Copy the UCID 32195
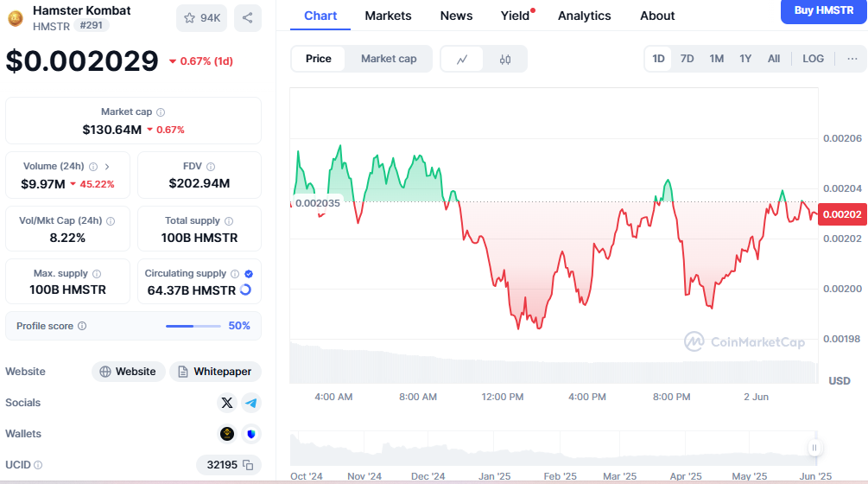 [248, 465]
